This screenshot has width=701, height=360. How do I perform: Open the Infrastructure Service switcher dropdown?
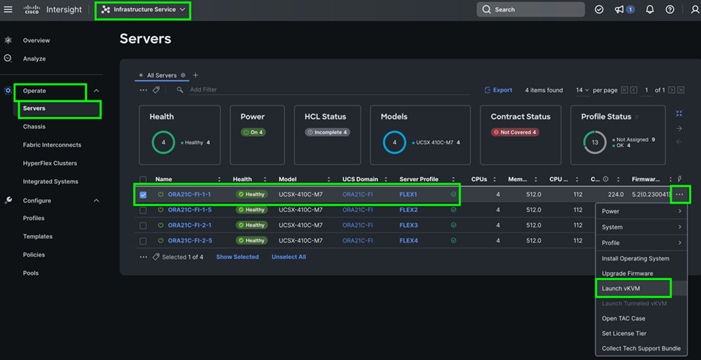coord(143,9)
